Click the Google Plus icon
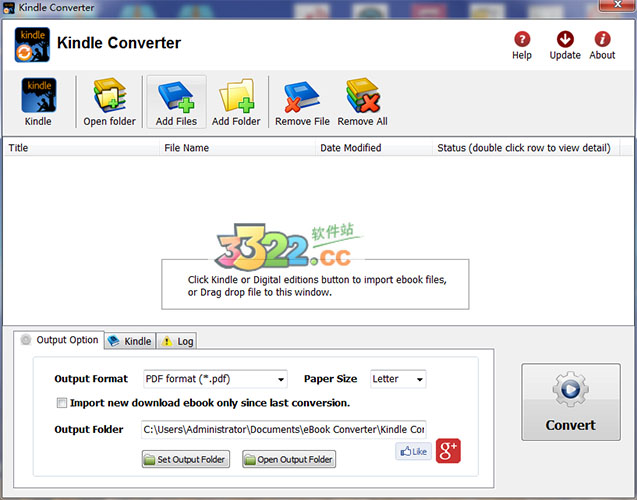Image resolution: width=637 pixels, height=500 pixels. pos(448,450)
